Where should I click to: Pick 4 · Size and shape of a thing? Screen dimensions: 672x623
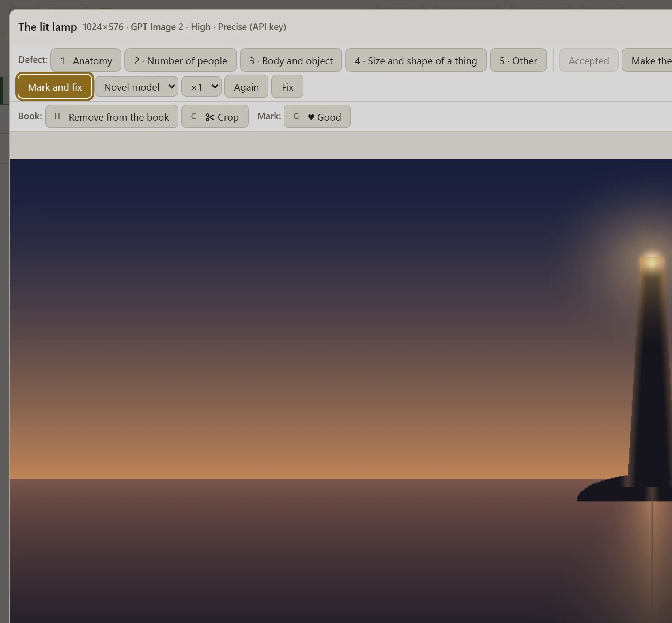pyautogui.click(x=416, y=60)
